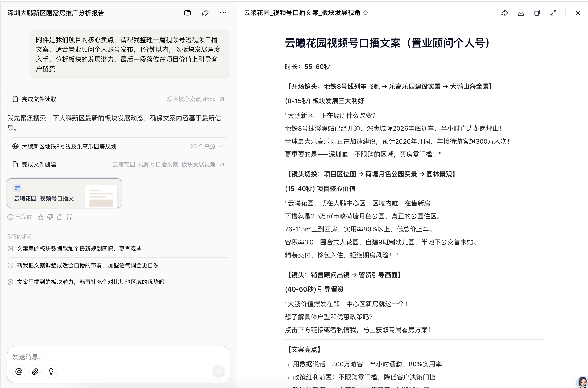Share the document from the preview header

coord(504,13)
